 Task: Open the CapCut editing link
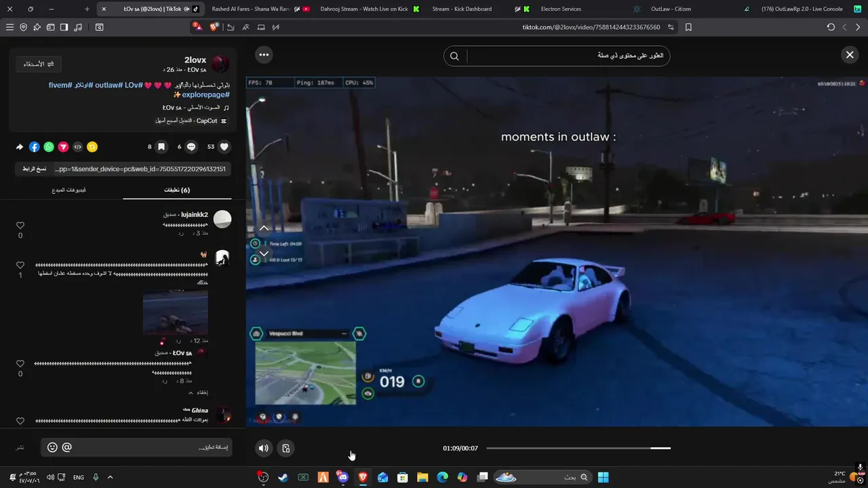[x=191, y=121]
